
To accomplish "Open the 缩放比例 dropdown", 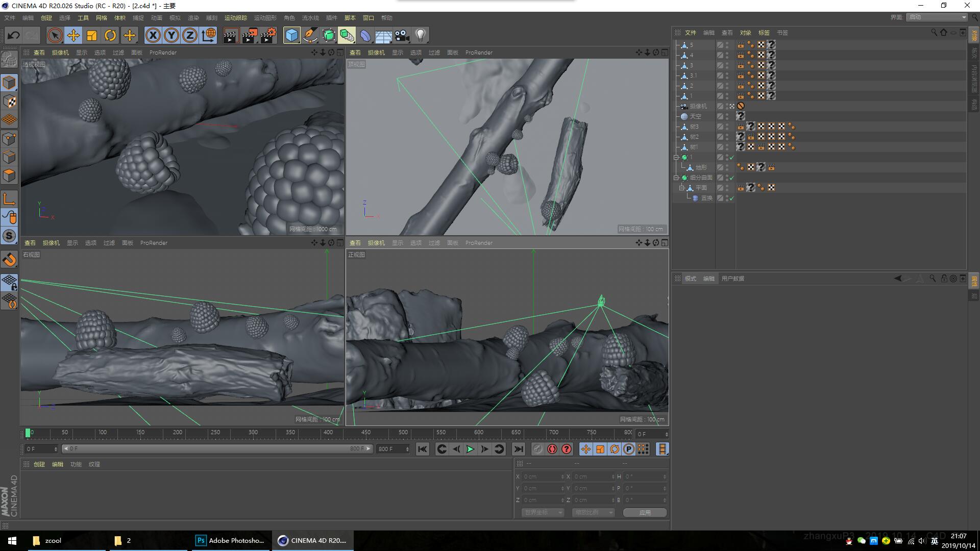I will (593, 512).
